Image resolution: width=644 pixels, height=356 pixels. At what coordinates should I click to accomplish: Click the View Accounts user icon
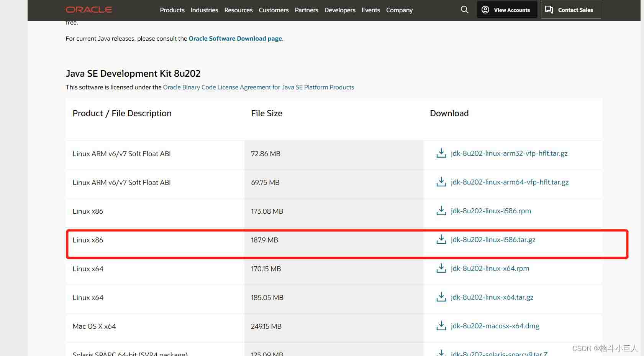tap(485, 10)
